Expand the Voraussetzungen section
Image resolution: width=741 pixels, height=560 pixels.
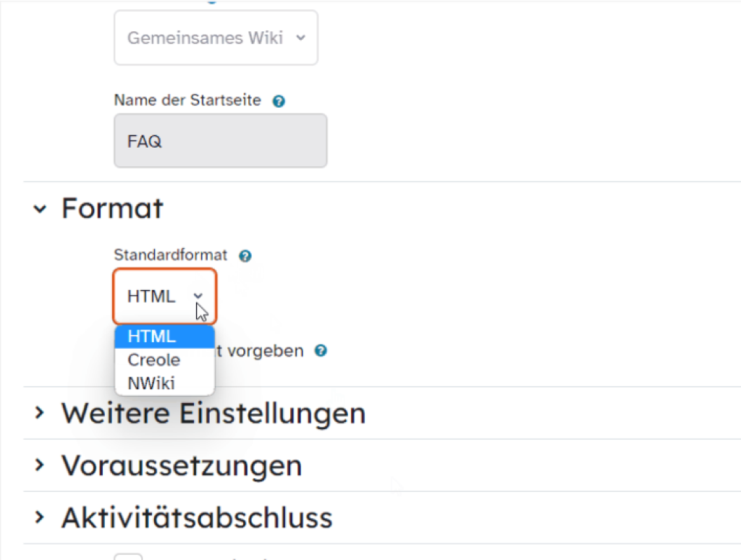point(40,466)
